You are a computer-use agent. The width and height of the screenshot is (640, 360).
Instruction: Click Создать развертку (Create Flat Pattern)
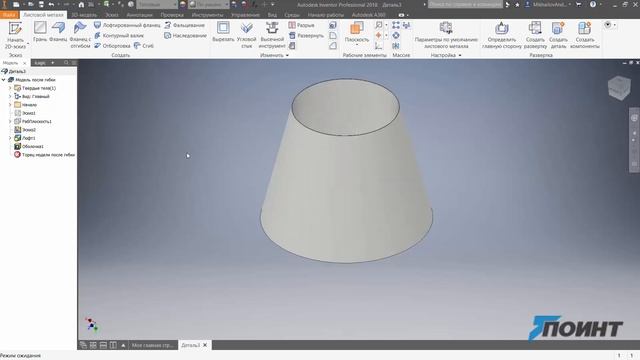tap(535, 35)
